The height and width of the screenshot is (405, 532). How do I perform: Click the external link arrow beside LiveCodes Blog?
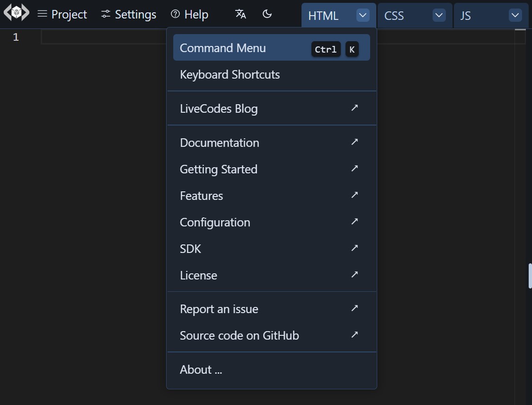tap(355, 108)
